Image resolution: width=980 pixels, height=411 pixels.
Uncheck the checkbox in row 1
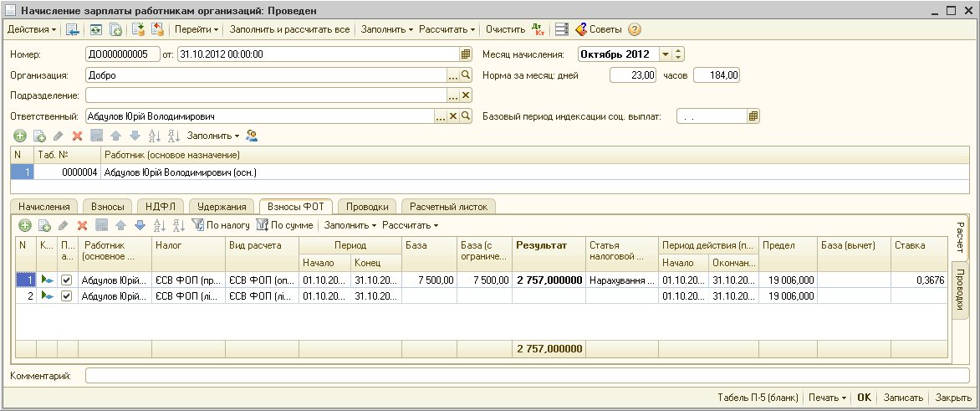point(67,280)
